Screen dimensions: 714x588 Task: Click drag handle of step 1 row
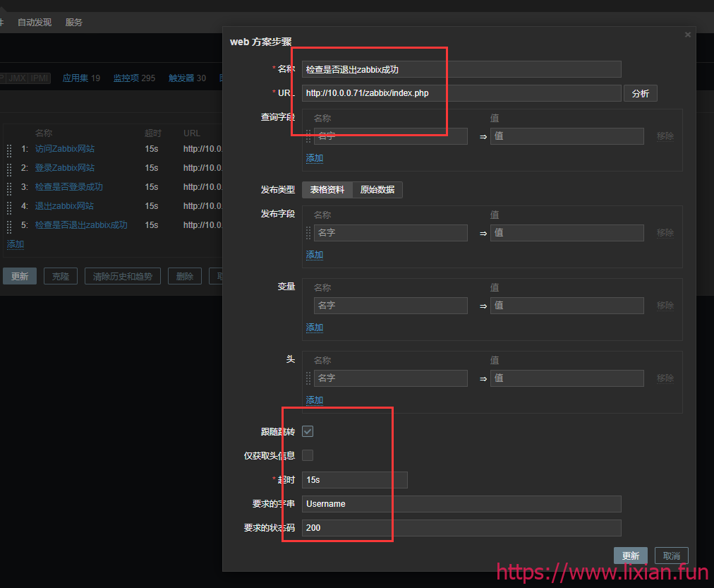[9, 150]
